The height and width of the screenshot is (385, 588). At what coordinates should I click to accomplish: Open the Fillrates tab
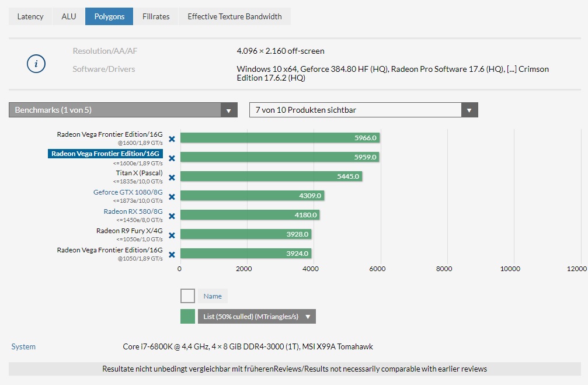pos(156,16)
